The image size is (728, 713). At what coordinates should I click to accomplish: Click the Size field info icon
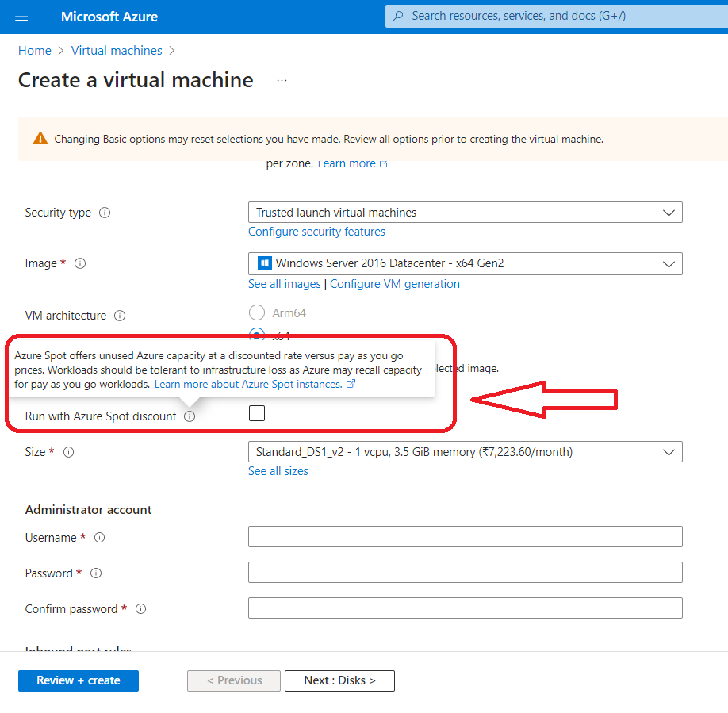coord(69,452)
